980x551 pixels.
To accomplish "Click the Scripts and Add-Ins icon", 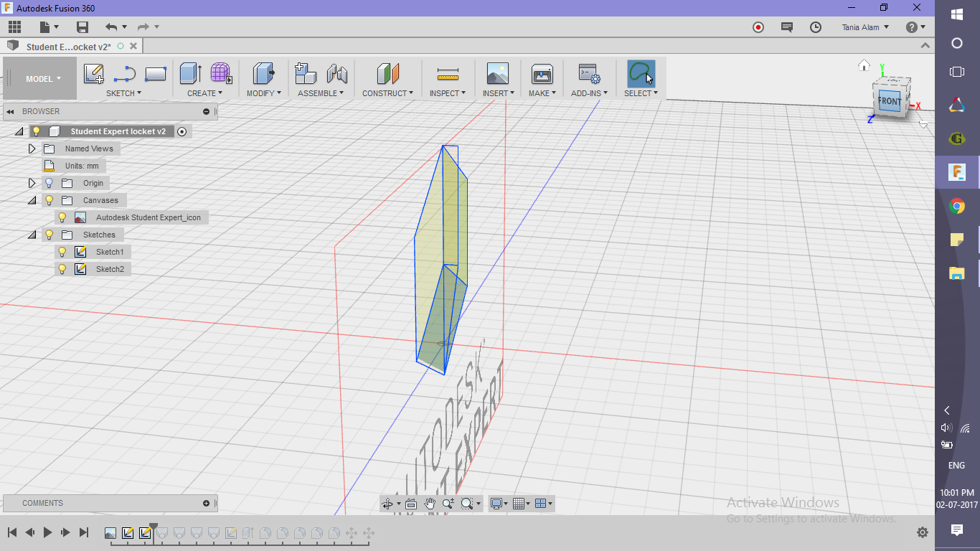I will click(589, 73).
